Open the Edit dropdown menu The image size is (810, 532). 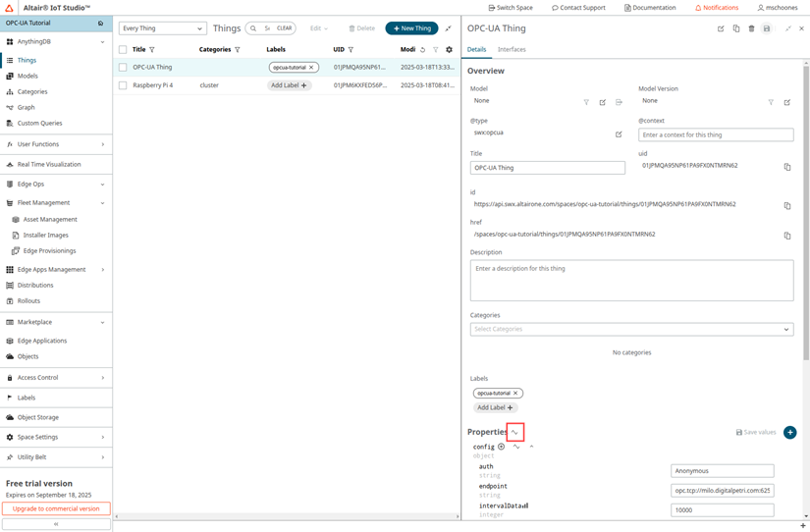(319, 28)
